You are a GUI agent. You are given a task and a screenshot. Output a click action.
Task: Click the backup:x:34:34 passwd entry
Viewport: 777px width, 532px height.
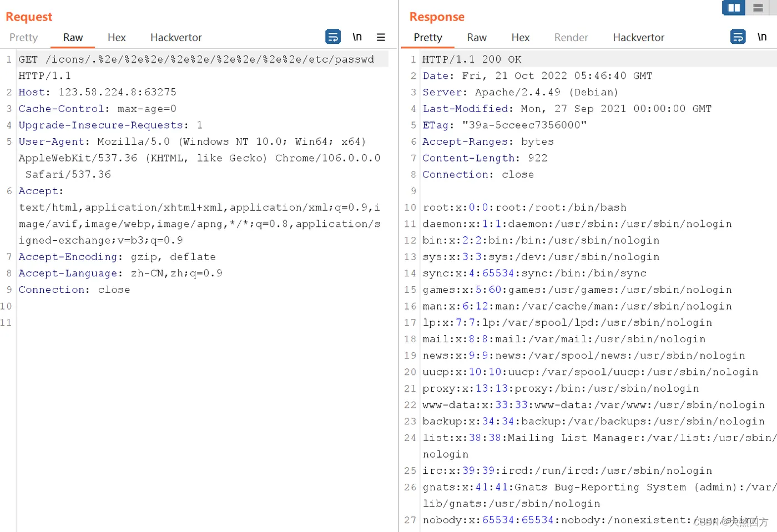(x=594, y=422)
